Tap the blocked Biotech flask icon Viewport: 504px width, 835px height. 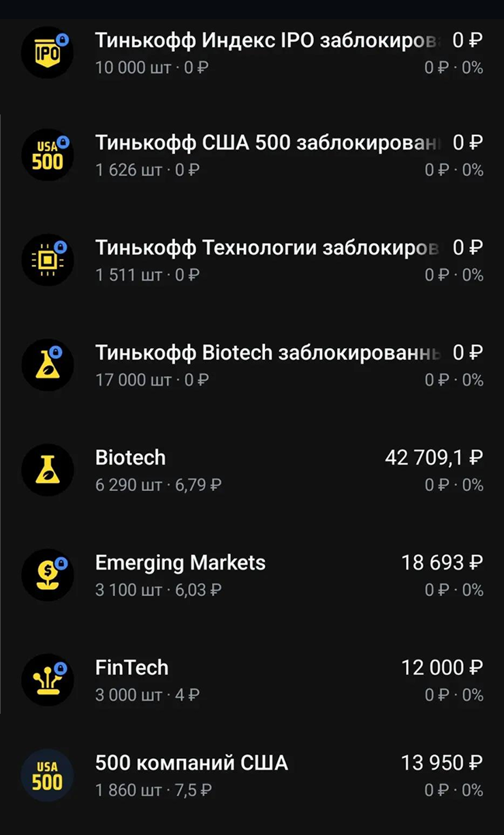[x=47, y=365]
